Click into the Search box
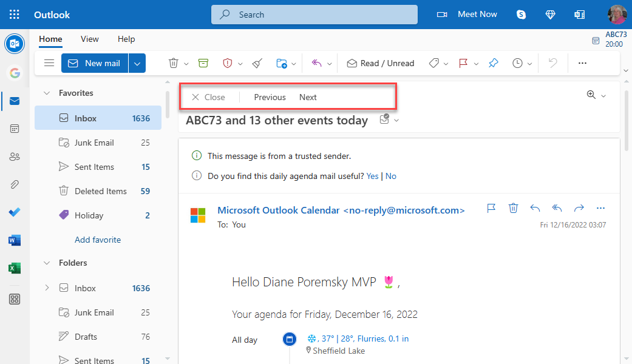This screenshot has height=364, width=632. [314, 15]
